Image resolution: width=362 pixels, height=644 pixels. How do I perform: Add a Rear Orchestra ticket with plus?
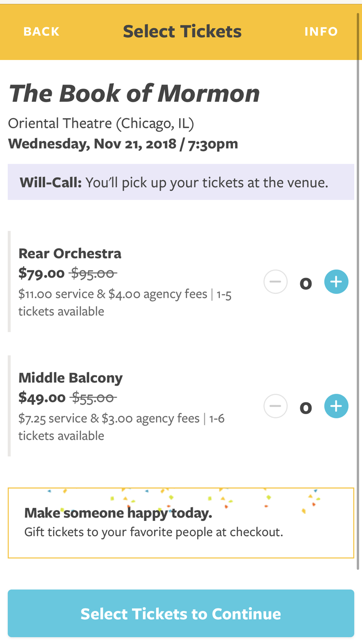click(x=336, y=282)
